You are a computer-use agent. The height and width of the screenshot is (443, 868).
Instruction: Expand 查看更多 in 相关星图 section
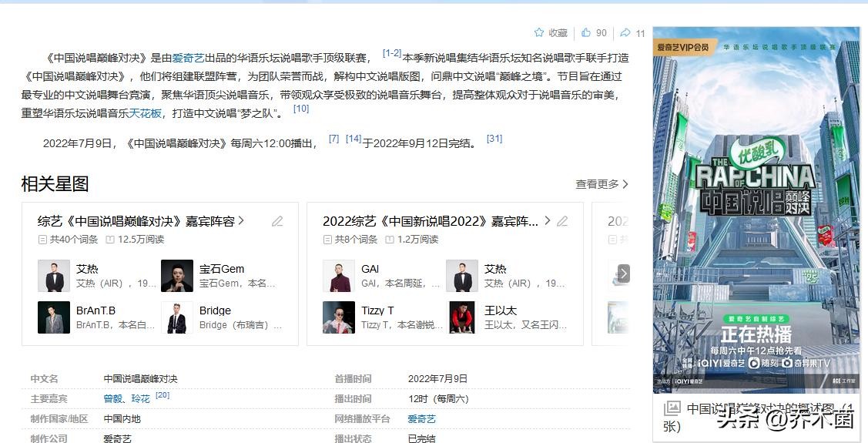coord(602,184)
